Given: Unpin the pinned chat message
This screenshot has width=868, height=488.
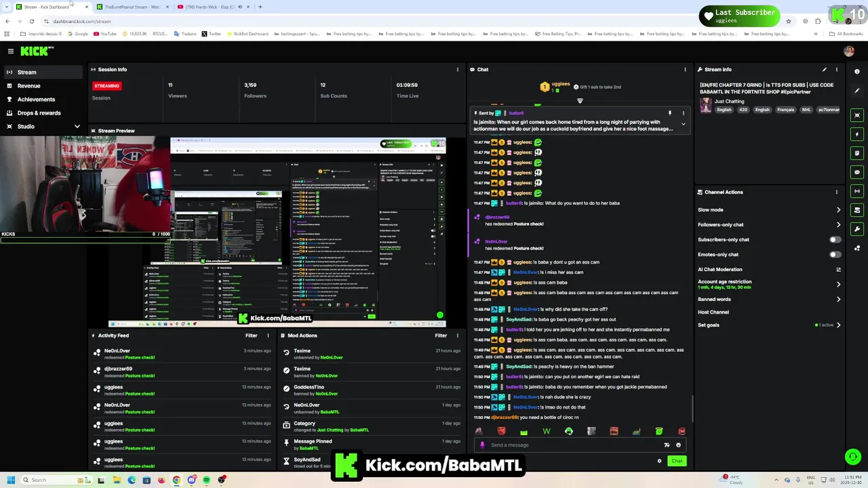Looking at the screenshot, I should 669,113.
